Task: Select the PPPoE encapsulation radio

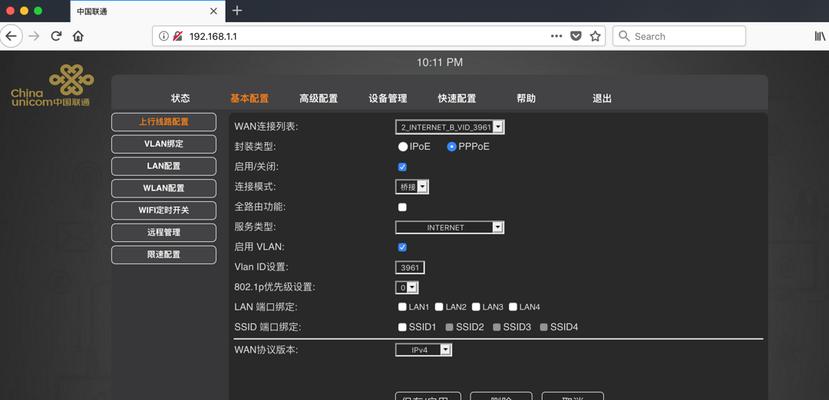Action: (x=452, y=147)
